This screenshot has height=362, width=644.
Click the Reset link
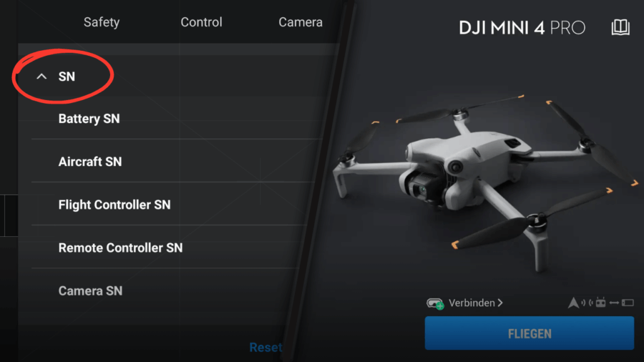point(265,347)
